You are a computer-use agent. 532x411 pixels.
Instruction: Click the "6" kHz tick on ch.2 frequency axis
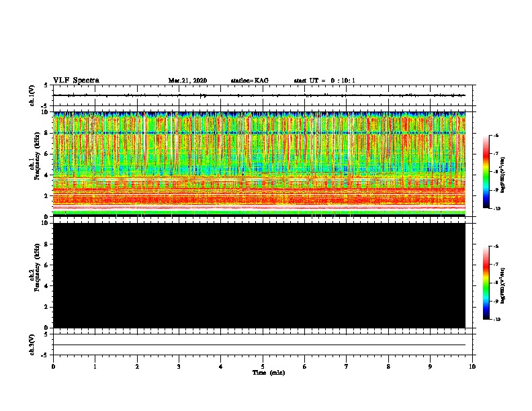pos(47,265)
